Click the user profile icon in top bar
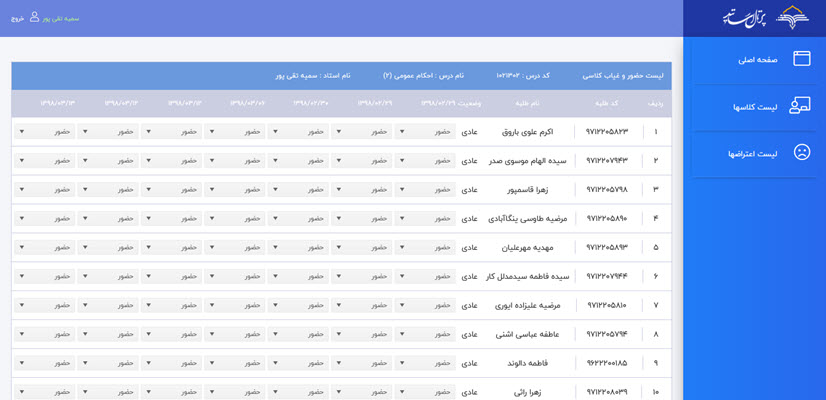Viewport: 826px width, 400px height. click(34, 17)
